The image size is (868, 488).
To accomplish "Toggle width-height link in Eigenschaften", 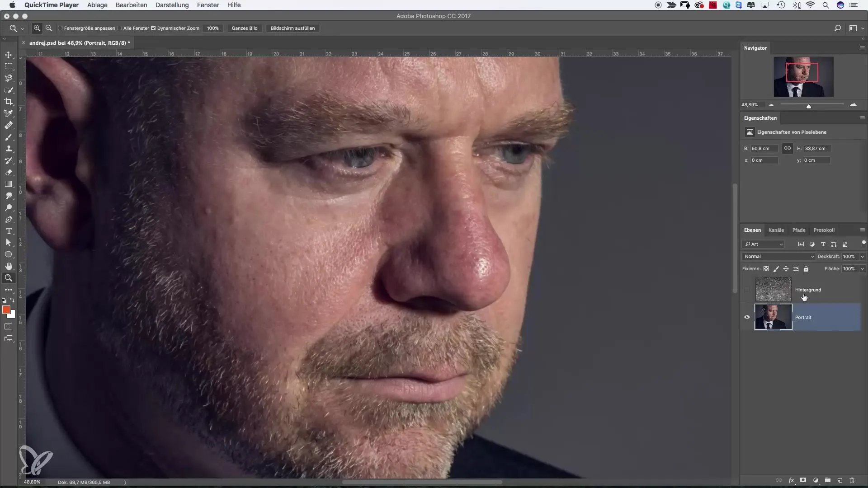I will 788,148.
